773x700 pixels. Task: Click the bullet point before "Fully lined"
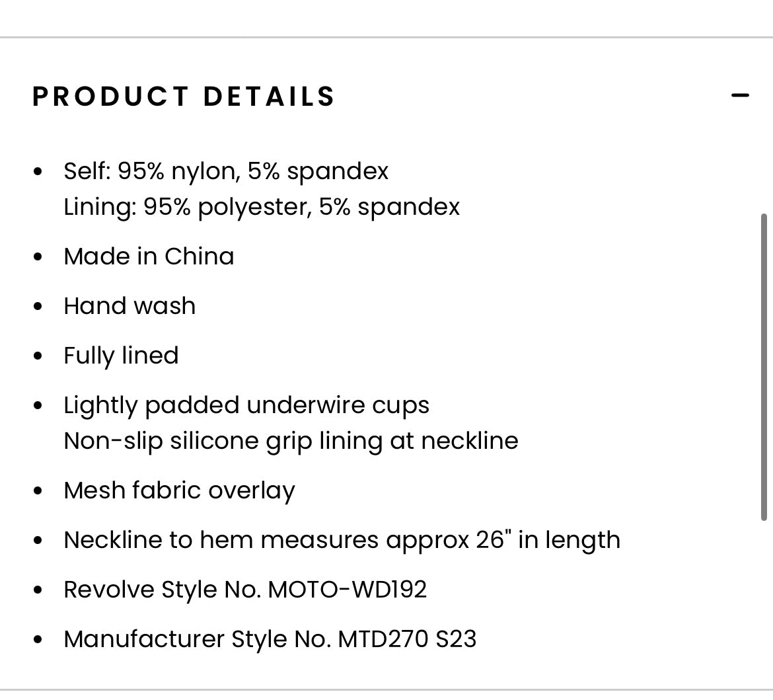point(38,356)
